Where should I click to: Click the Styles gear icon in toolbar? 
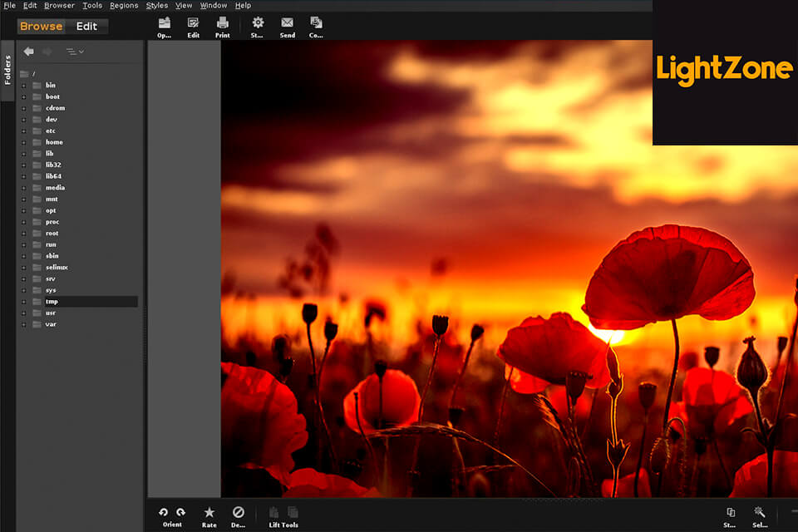pyautogui.click(x=258, y=23)
